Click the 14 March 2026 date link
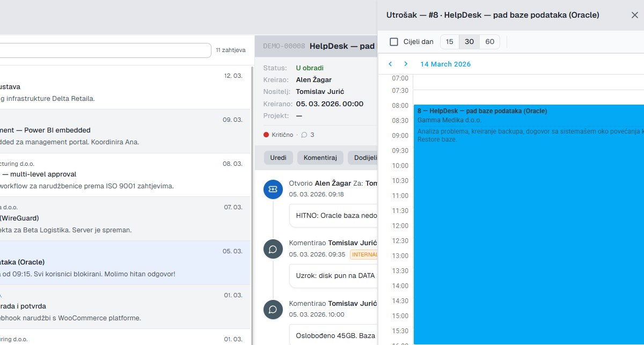 (x=445, y=64)
